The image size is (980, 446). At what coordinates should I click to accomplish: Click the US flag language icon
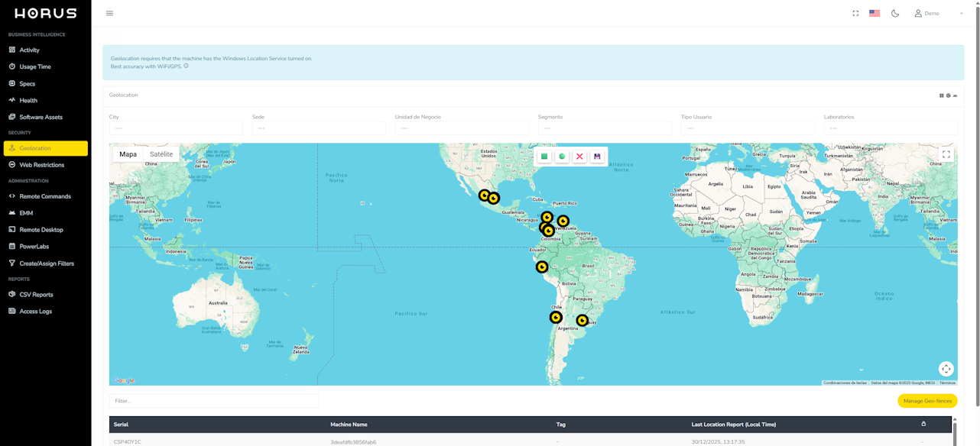coord(875,13)
